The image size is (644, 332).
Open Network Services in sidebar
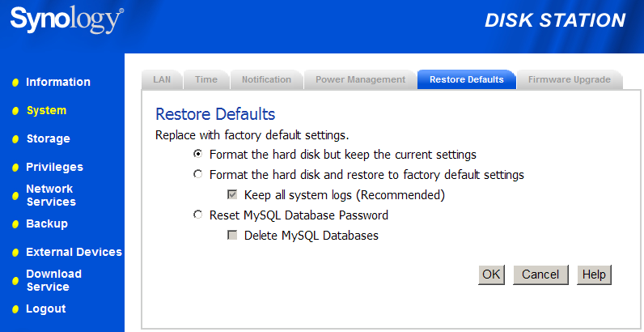click(x=50, y=195)
